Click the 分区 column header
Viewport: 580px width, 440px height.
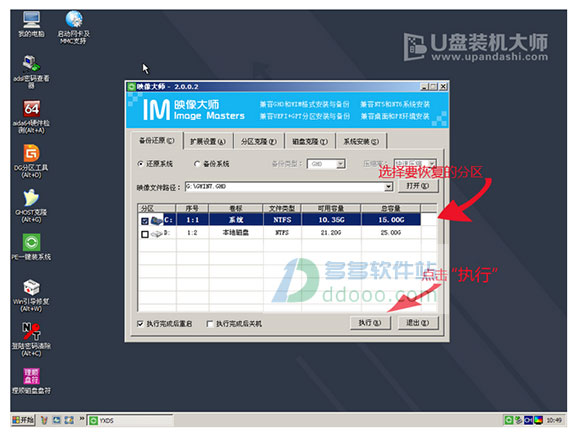[156, 208]
